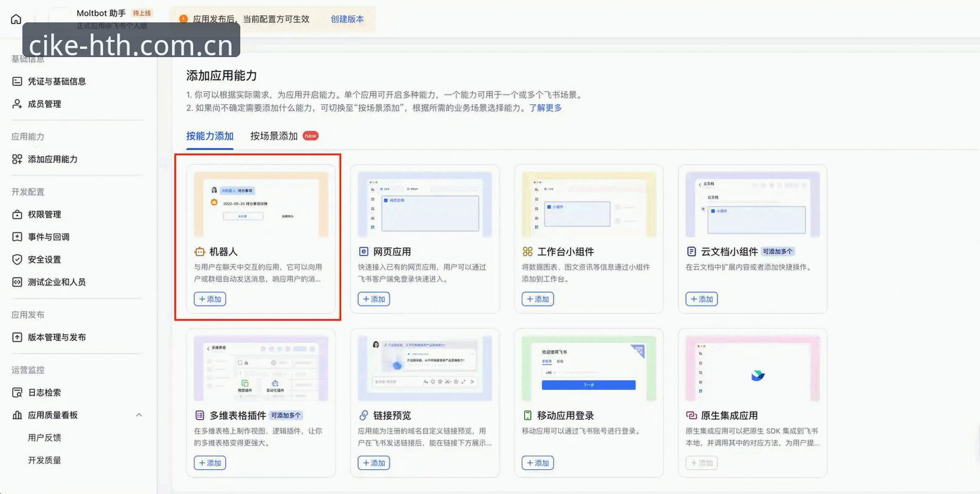Open 成员管理 in sidebar
Screen dimensions: 980x494
44,104
